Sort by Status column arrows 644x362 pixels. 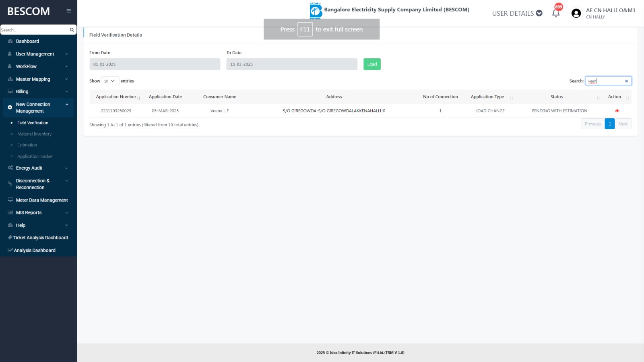(599, 98)
